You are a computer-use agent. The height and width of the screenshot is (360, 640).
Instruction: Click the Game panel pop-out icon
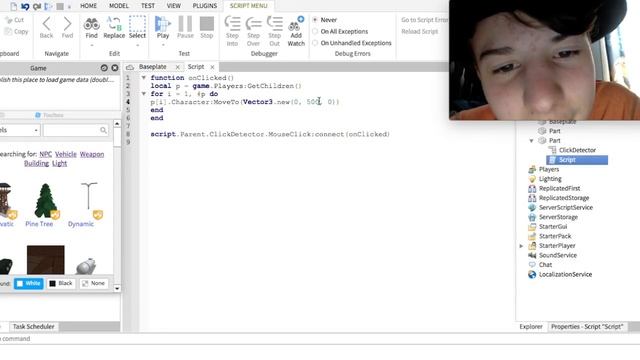104,68
